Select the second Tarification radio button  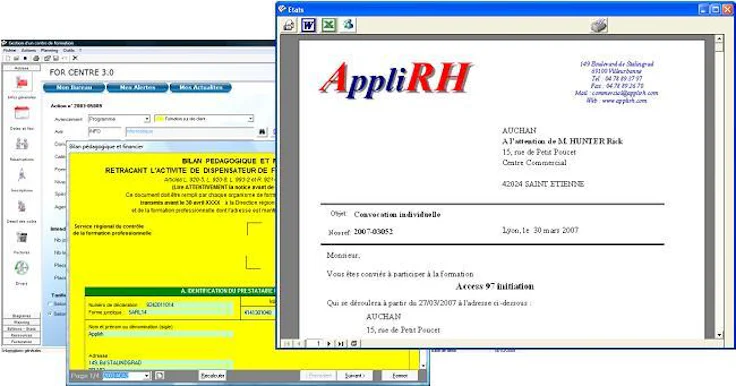(51, 314)
